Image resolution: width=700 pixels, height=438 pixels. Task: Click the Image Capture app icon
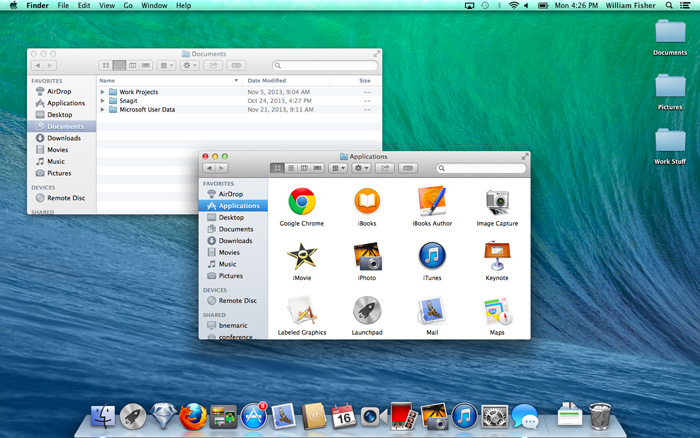[497, 201]
